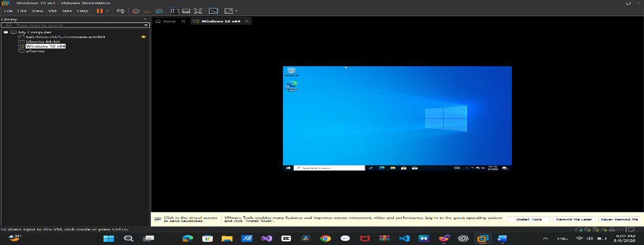The width and height of the screenshot is (644, 245).
Task: Revert the VM to its previous snapshot
Action: pos(147,11)
